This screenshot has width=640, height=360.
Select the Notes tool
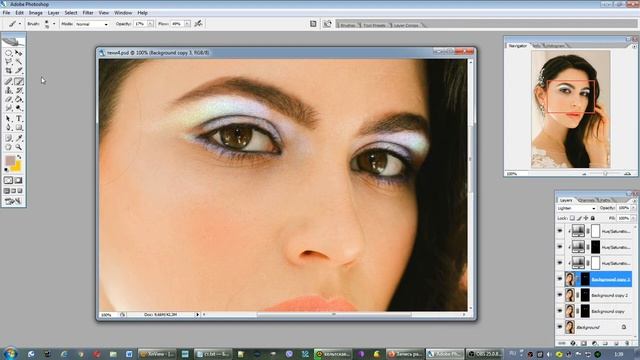(8, 138)
